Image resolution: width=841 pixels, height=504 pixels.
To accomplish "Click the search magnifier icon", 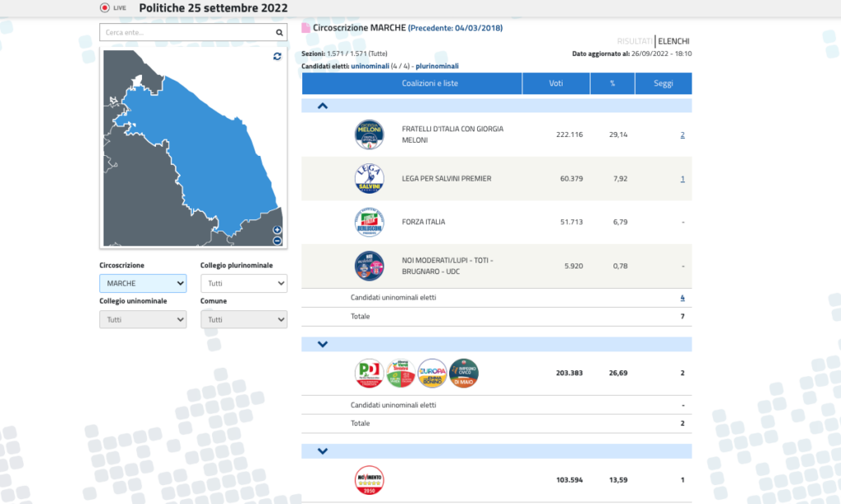I will pos(279,33).
